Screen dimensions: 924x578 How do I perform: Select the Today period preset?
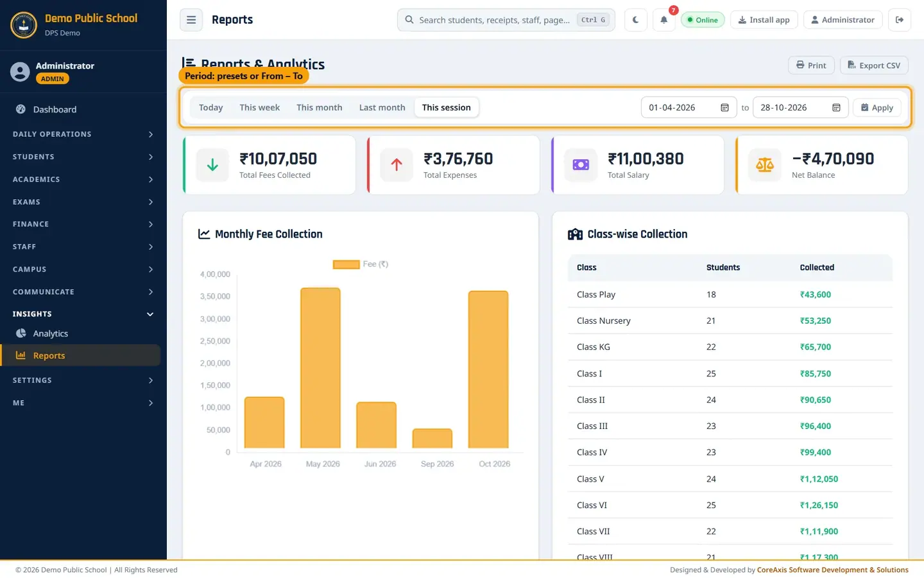(x=210, y=107)
